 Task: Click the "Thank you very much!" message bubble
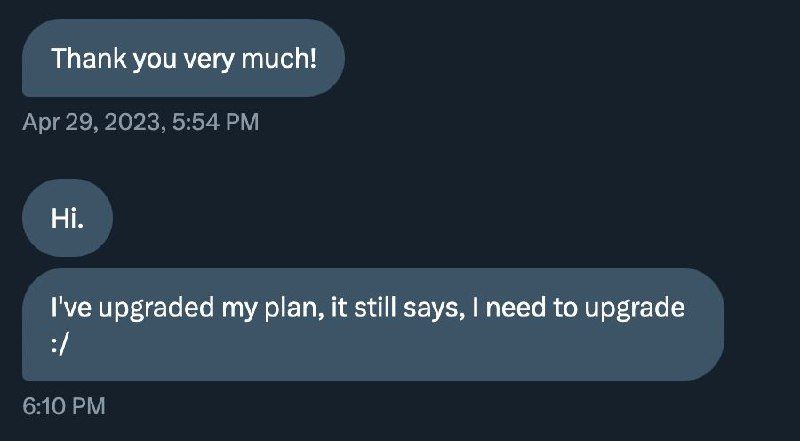[183, 58]
